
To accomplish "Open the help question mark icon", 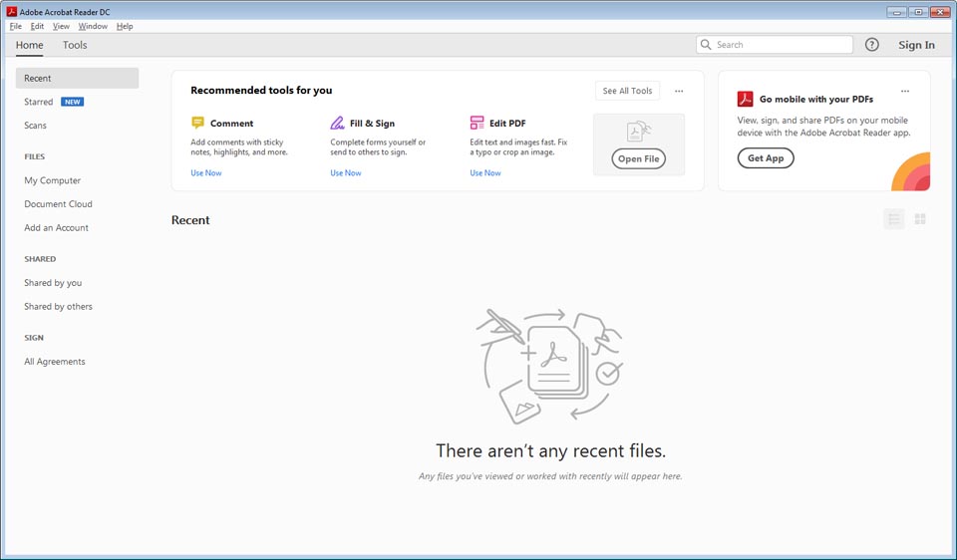I will click(871, 45).
